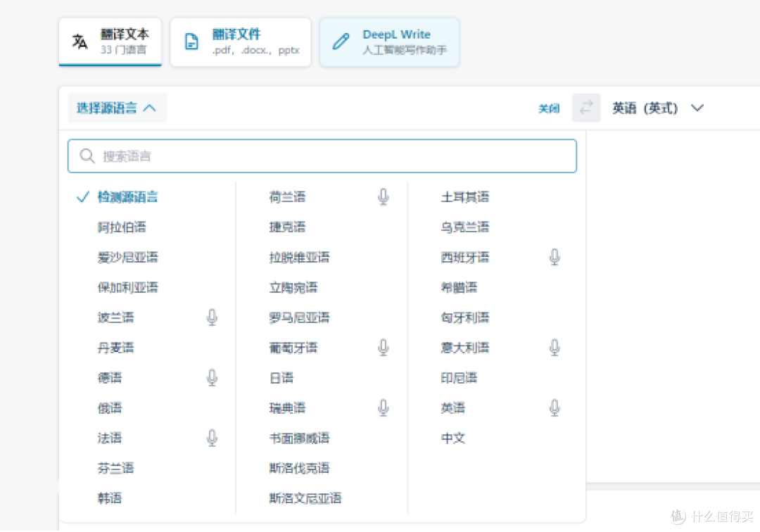The image size is (760, 532).
Task: Open the DeepL Write tab
Action: click(x=389, y=42)
